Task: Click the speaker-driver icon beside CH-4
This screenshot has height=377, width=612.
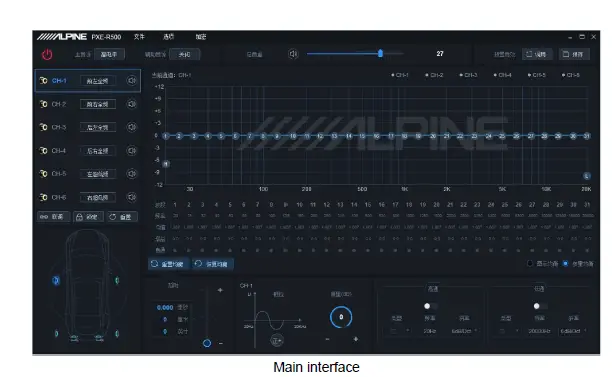Action: tap(43, 150)
